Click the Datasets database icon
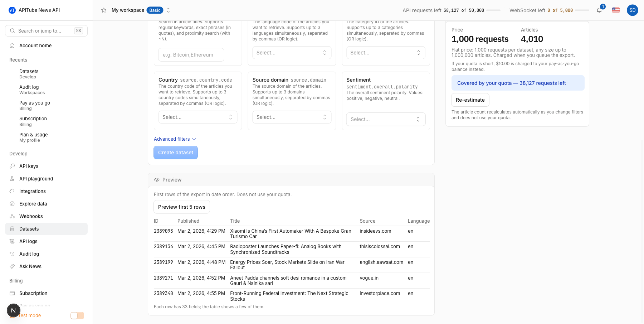This screenshot has height=324, width=644. click(12, 229)
